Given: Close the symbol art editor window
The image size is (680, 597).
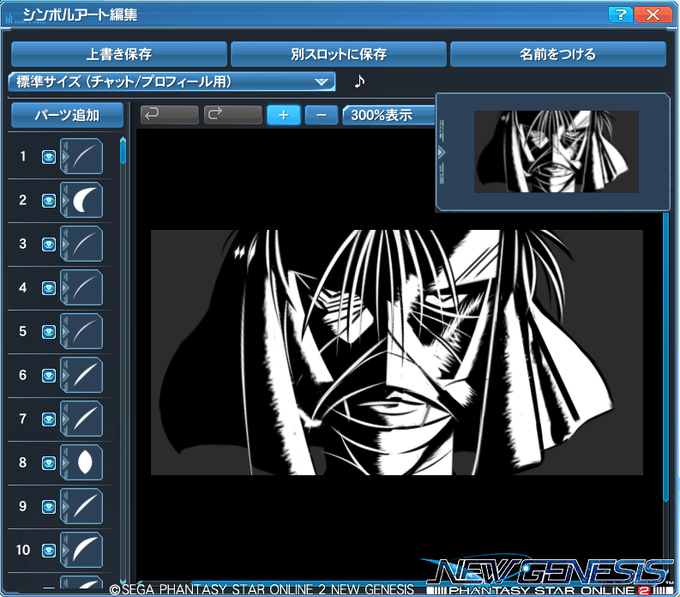Looking at the screenshot, I should pos(653,15).
